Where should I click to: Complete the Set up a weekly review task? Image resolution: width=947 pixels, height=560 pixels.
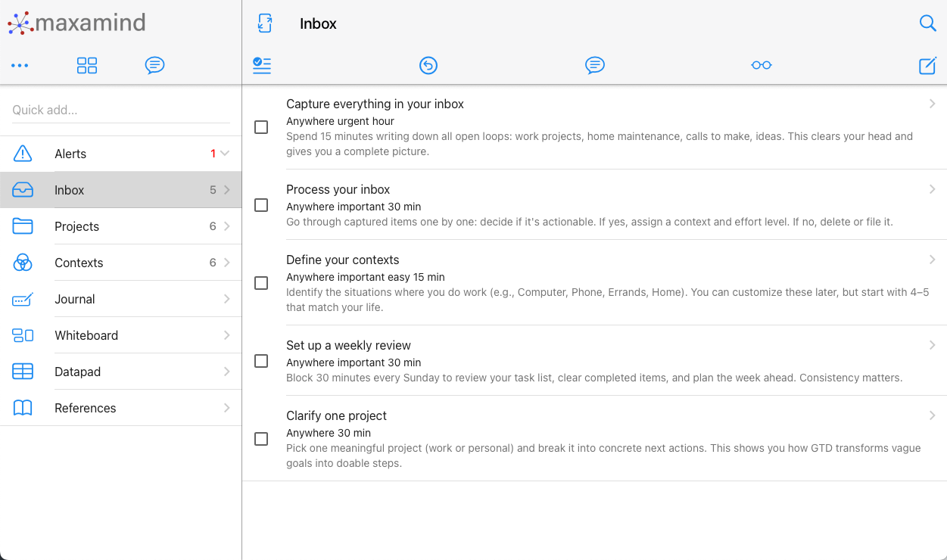click(261, 361)
